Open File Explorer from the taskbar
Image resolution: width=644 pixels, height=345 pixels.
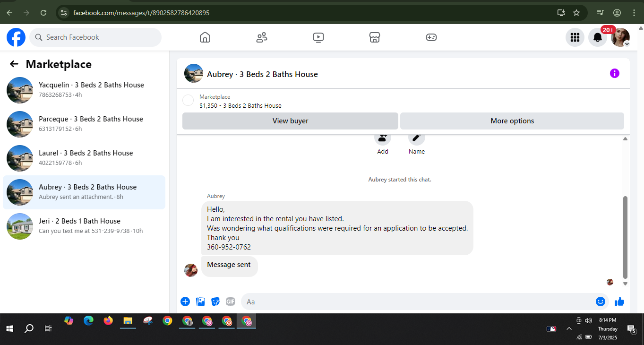pos(128,321)
